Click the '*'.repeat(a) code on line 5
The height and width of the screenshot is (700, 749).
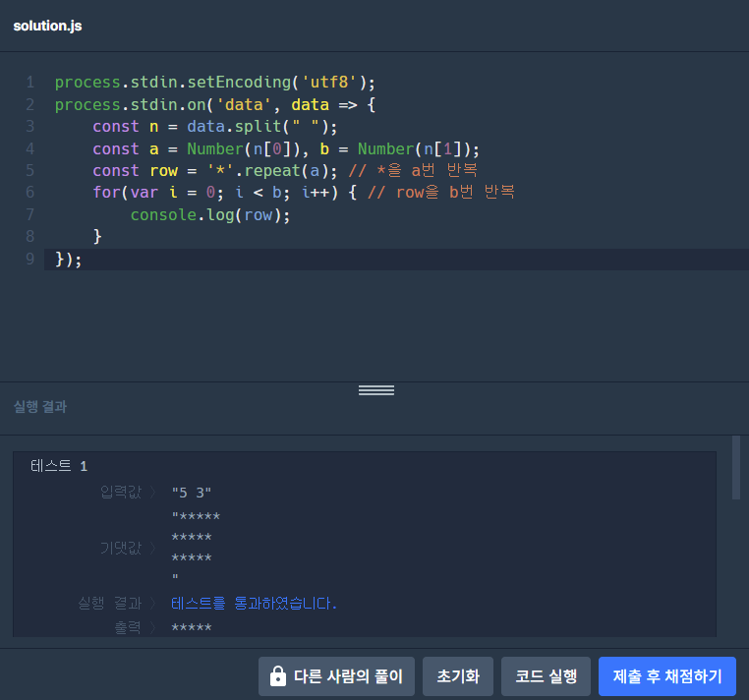click(272, 171)
